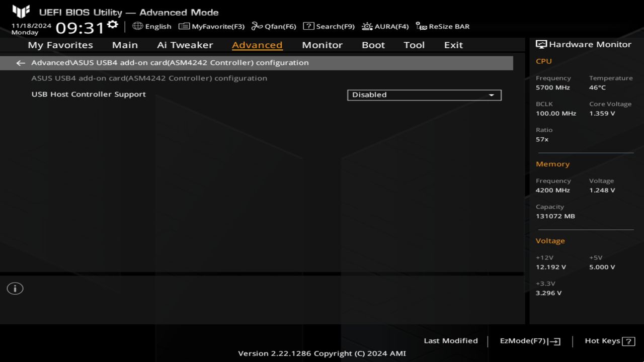Open the Monitor tab
The width and height of the screenshot is (644, 362).
pyautogui.click(x=322, y=45)
